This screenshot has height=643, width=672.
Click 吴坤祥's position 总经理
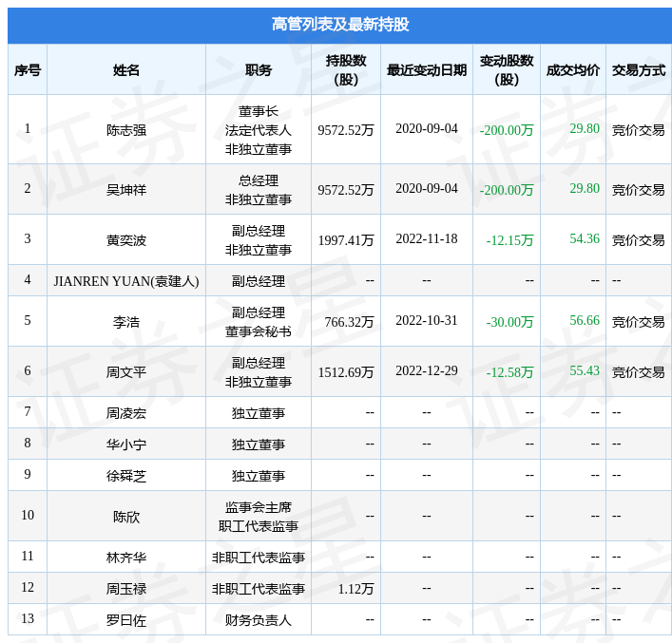[259, 180]
